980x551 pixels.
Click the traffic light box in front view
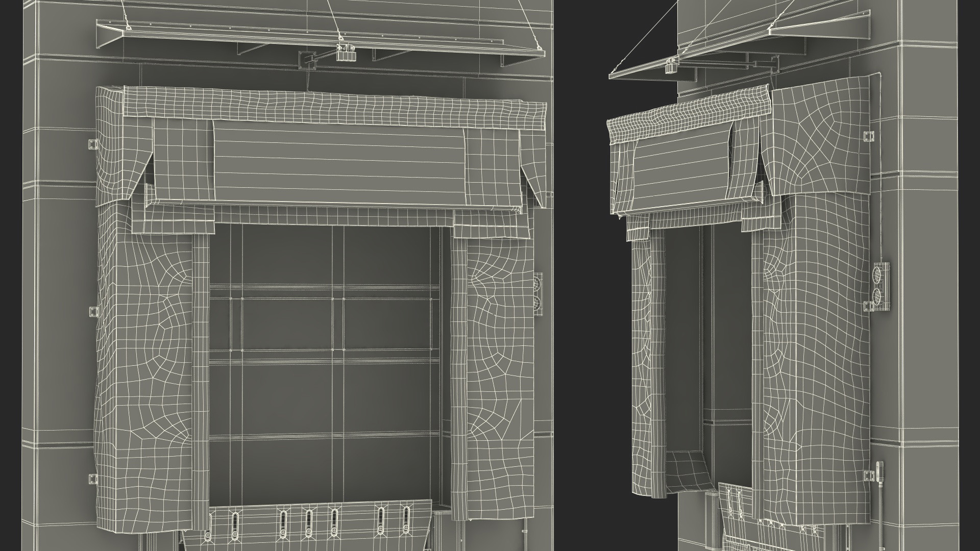[x=537, y=295]
